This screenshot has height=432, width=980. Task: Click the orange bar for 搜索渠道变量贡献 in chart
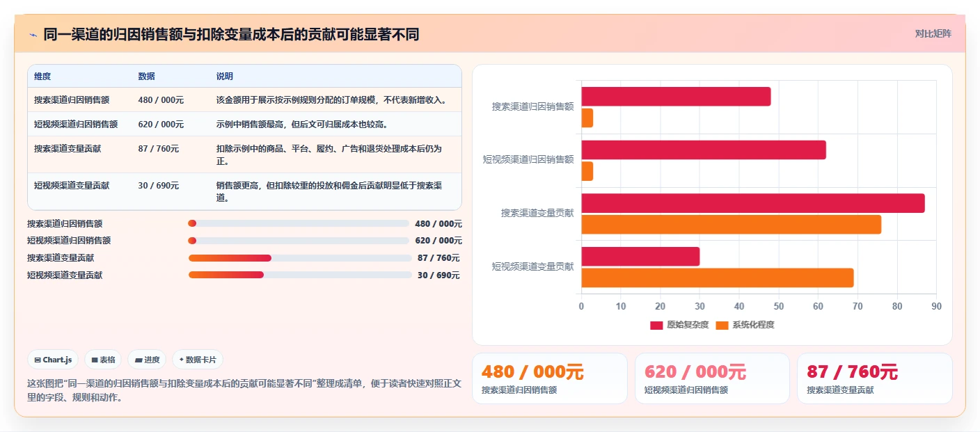732,224
